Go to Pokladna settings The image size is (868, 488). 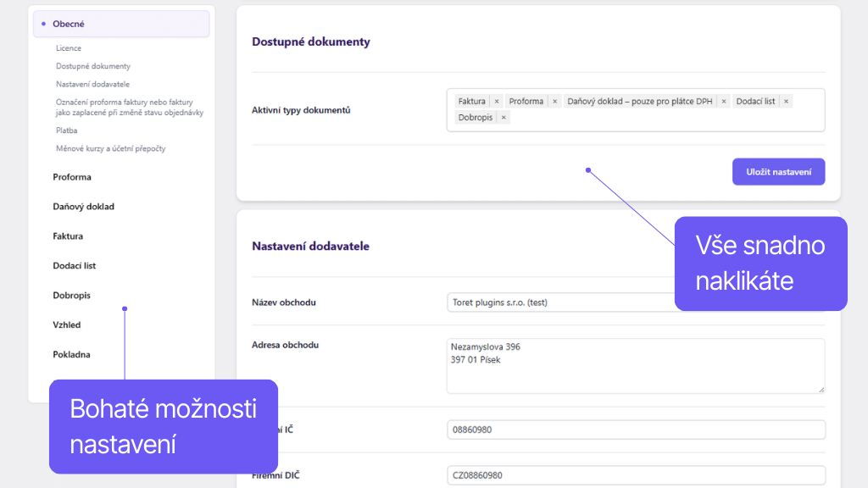[71, 355]
